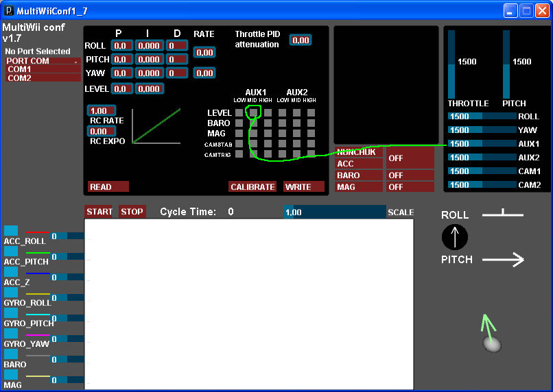This screenshot has height=392, width=553.
Task: Toggle the GYRO_ROLL graph visibility square
Action: (11, 293)
